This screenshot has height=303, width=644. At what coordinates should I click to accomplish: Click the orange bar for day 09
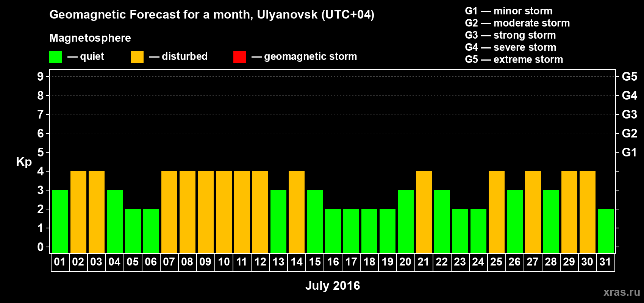[x=206, y=212]
